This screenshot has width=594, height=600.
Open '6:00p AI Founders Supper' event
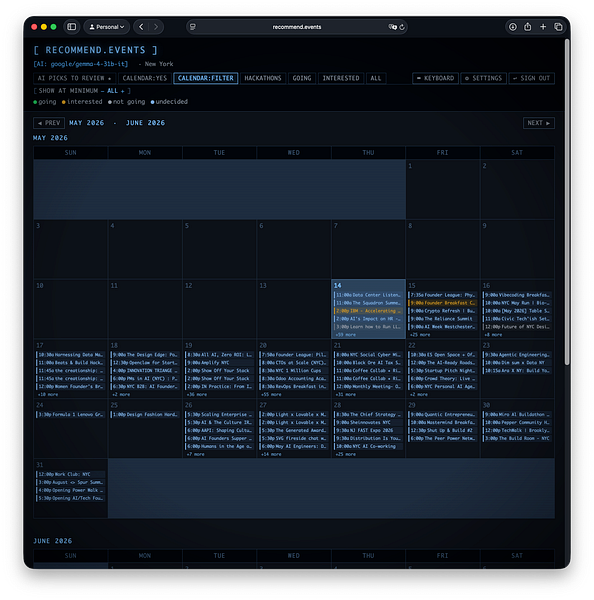(x=219, y=439)
